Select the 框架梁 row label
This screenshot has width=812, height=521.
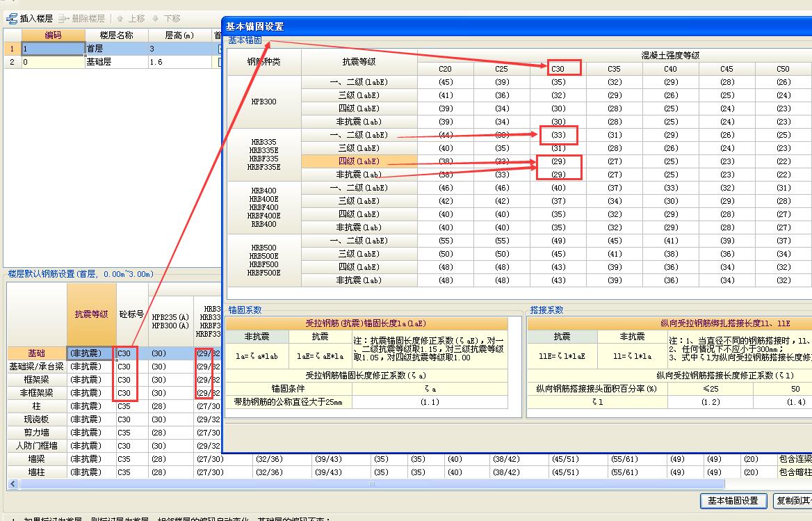pyautogui.click(x=36, y=380)
